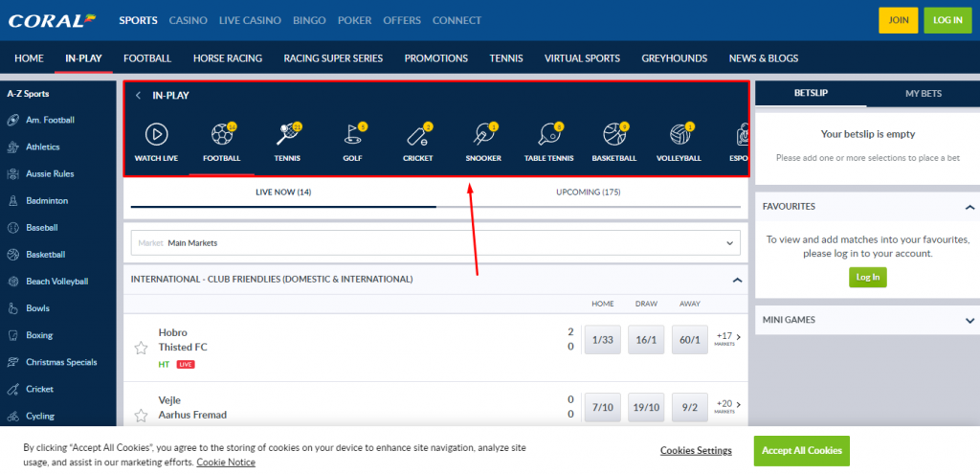Favourite the Hobro vs Thisted FC match
The height and width of the screenshot is (475, 980).
point(141,347)
